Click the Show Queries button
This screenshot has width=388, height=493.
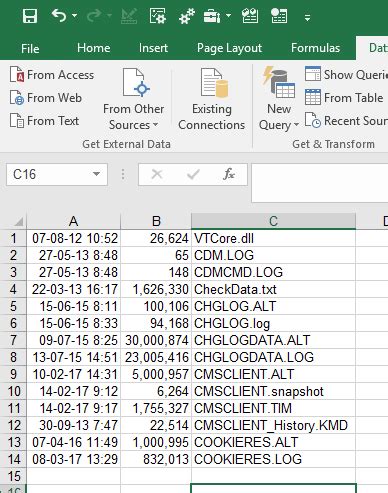(x=346, y=74)
